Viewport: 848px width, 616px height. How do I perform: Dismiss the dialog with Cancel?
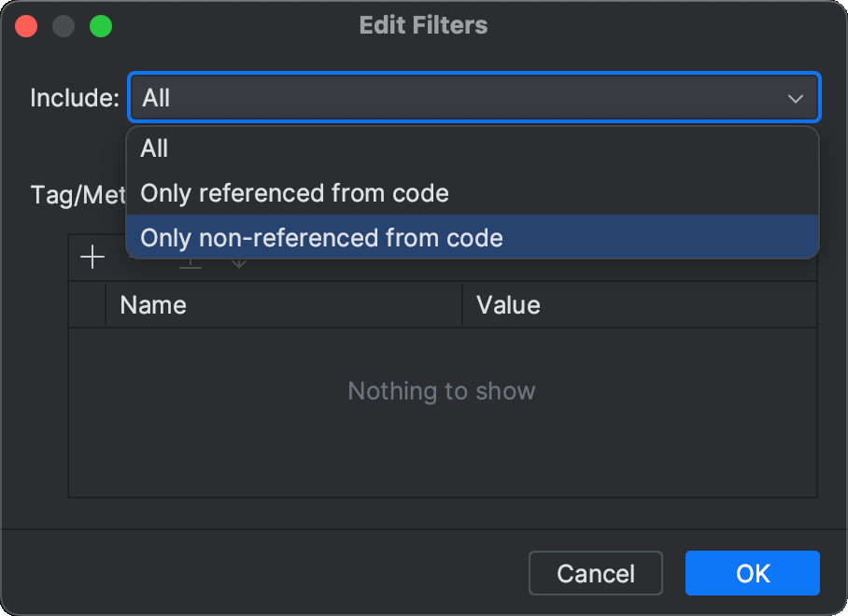[595, 573]
